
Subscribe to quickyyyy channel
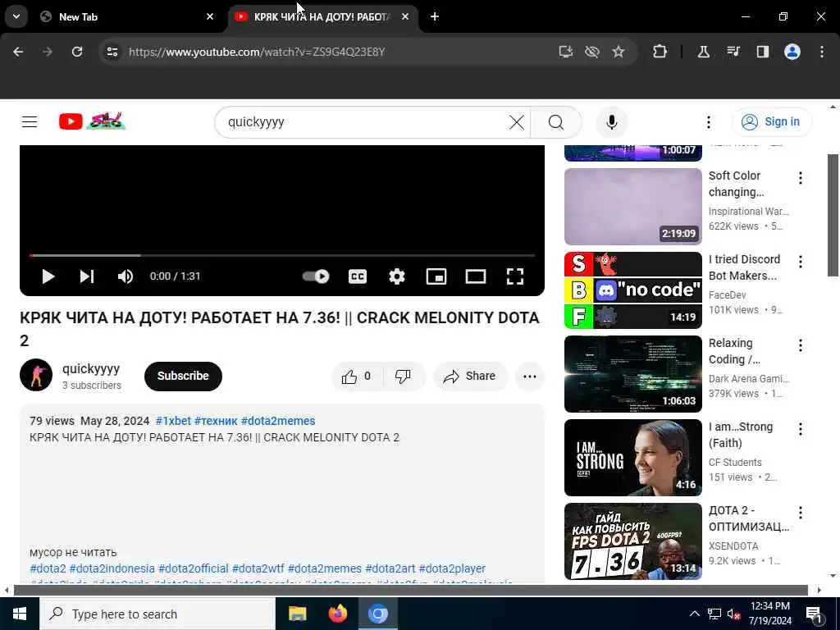(x=183, y=376)
